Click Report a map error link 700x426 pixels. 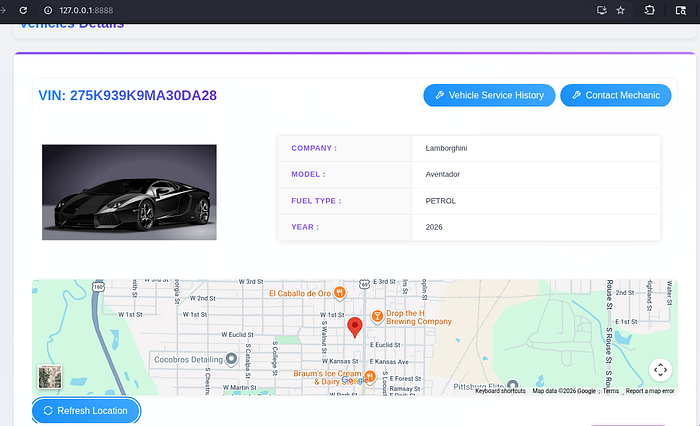(650, 391)
